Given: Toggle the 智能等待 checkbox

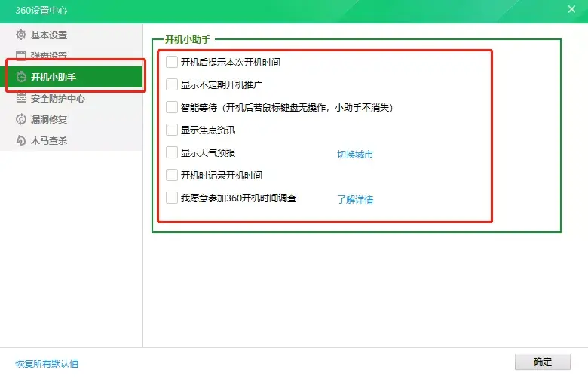Looking at the screenshot, I should point(172,107).
